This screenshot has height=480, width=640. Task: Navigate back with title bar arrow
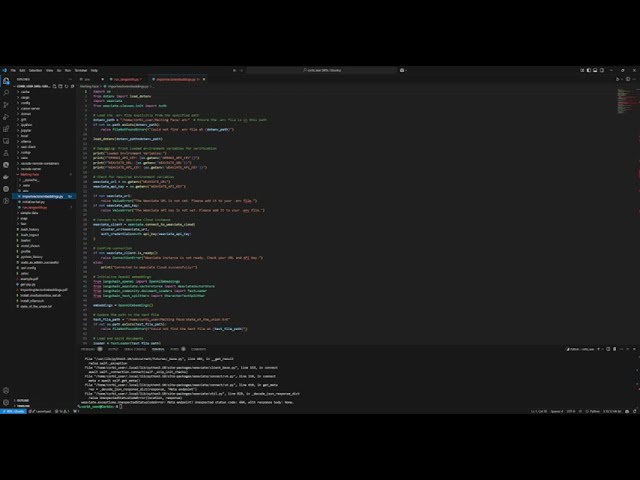point(234,70)
